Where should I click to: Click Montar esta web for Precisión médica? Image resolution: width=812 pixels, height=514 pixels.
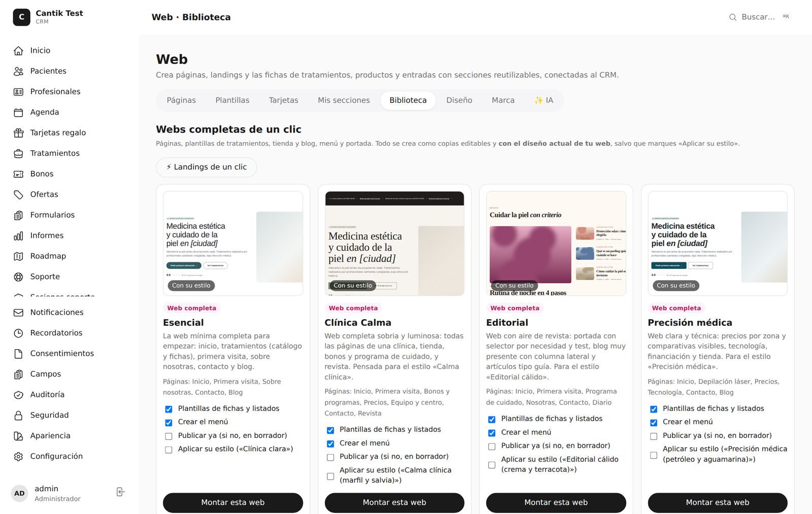[x=718, y=502]
